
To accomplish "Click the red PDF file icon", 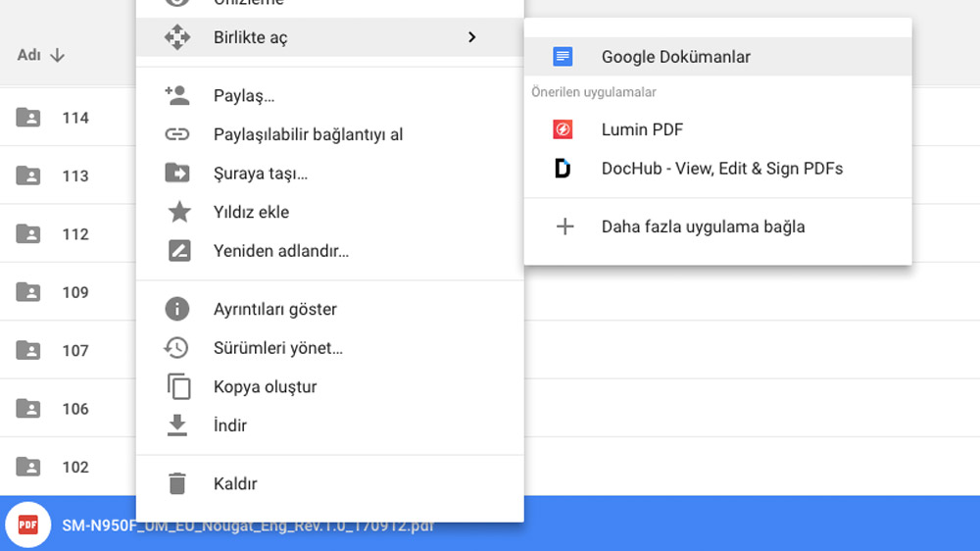I will pos(27,525).
